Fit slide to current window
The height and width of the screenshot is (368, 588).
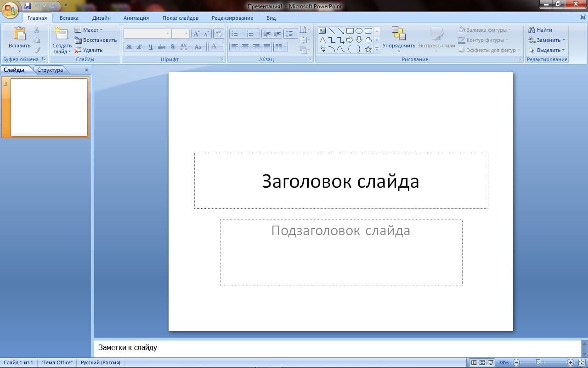pos(582,362)
